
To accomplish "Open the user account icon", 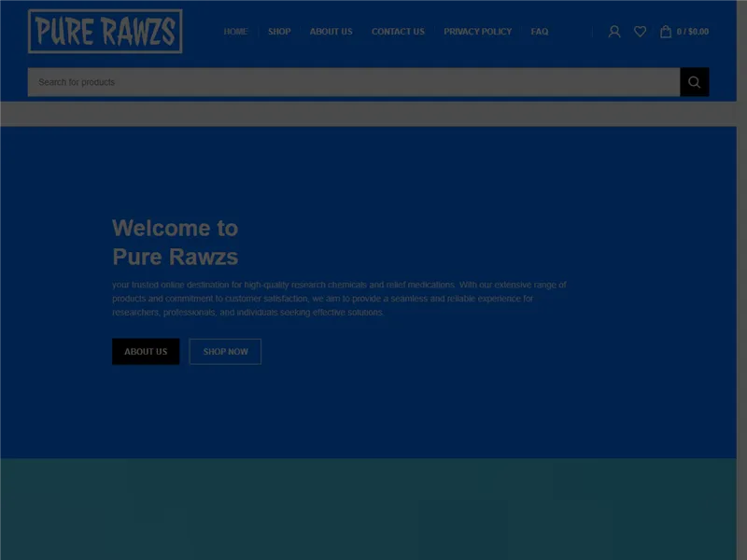I will (614, 31).
